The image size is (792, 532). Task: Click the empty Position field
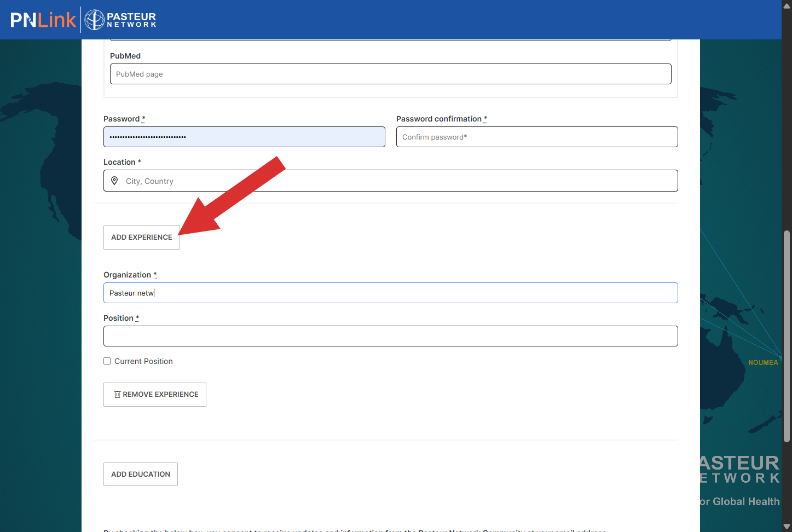click(391, 336)
